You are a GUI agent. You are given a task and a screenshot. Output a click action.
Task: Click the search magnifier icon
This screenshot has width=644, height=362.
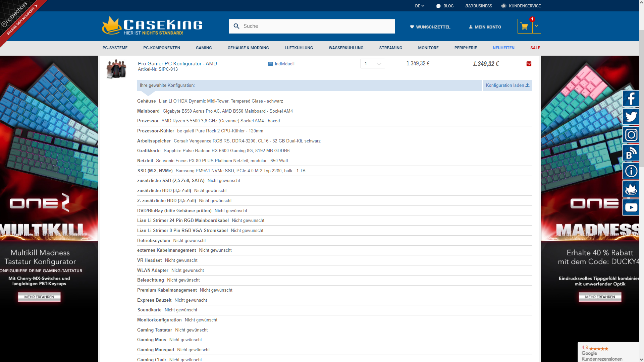point(236,26)
